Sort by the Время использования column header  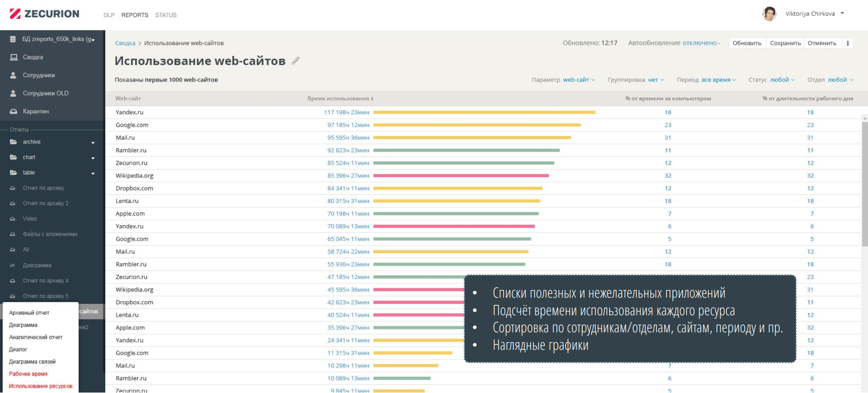click(338, 99)
